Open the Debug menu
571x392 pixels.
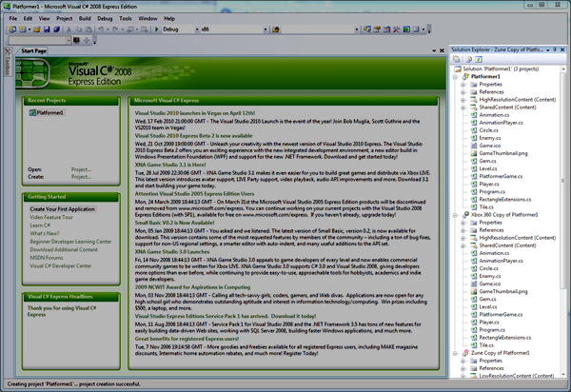(105, 19)
